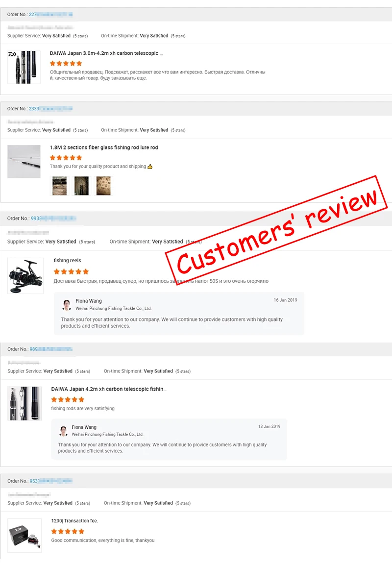Viewport: 392px width, 588px height.
Task: Click the star rating under 1200j Transaction fee
Action: coord(68,531)
